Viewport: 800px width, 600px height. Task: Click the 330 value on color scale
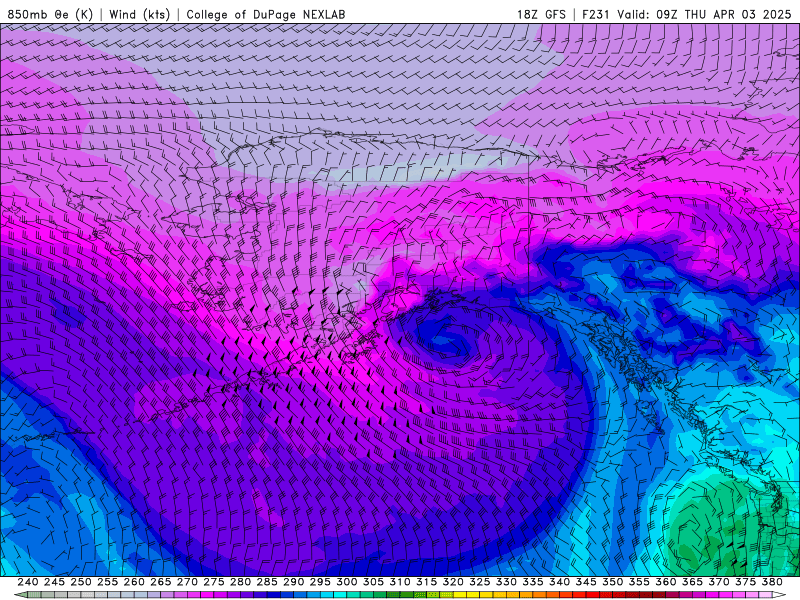pyautogui.click(x=506, y=582)
